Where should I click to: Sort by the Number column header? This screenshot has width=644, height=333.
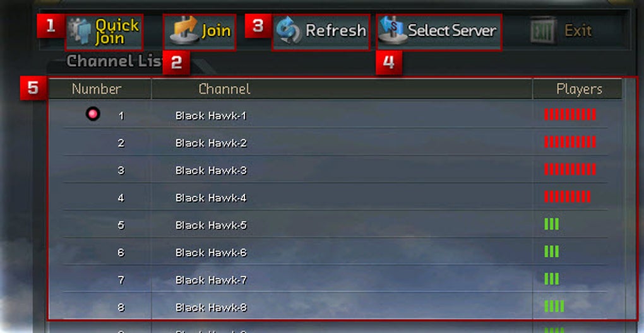[x=97, y=89]
